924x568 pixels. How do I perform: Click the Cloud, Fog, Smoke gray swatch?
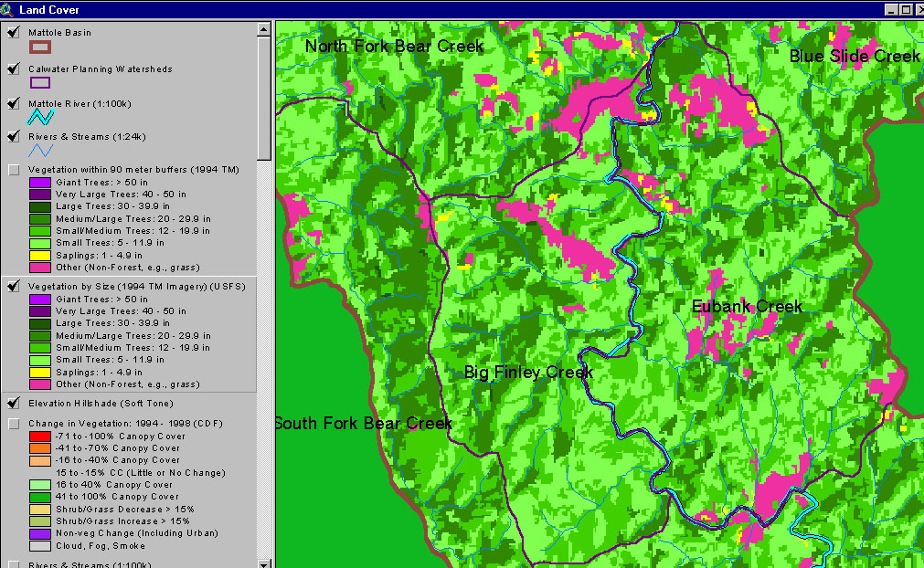click(40, 546)
